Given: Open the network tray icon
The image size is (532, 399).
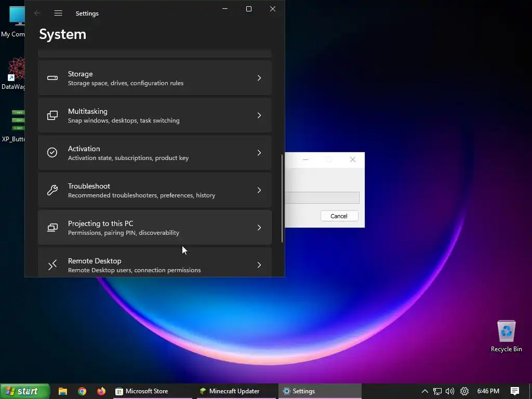Looking at the screenshot, I should coord(437,391).
